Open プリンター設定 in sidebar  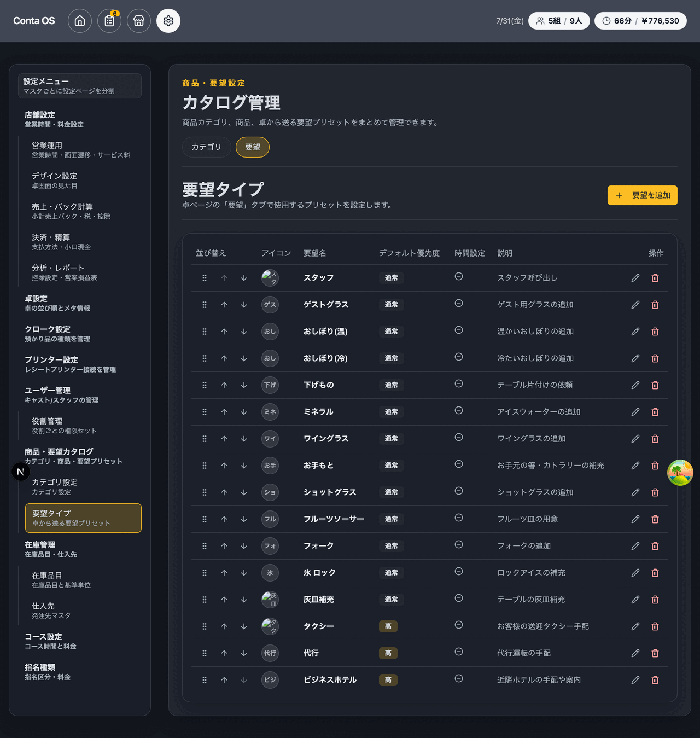coord(80,364)
